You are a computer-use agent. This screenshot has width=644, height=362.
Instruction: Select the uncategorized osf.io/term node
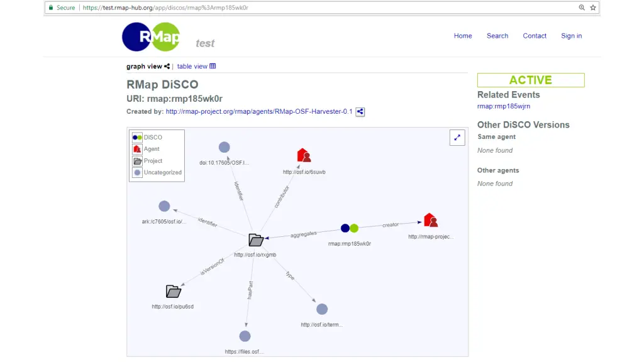click(x=322, y=309)
